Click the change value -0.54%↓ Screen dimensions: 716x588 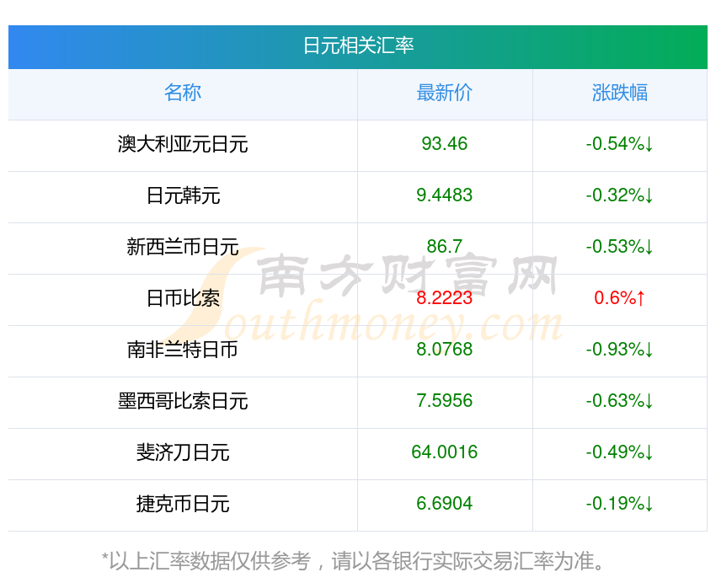[x=620, y=144]
